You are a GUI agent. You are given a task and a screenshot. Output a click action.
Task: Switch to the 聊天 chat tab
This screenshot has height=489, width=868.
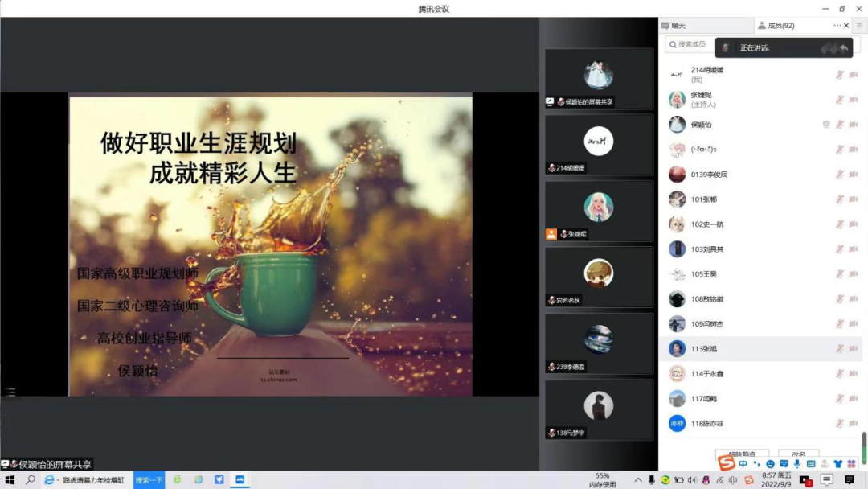(x=679, y=26)
